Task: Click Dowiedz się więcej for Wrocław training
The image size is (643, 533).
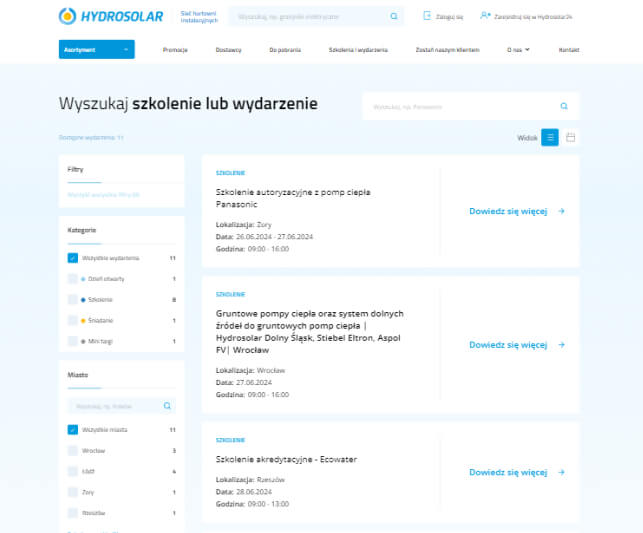Action: coord(508,345)
